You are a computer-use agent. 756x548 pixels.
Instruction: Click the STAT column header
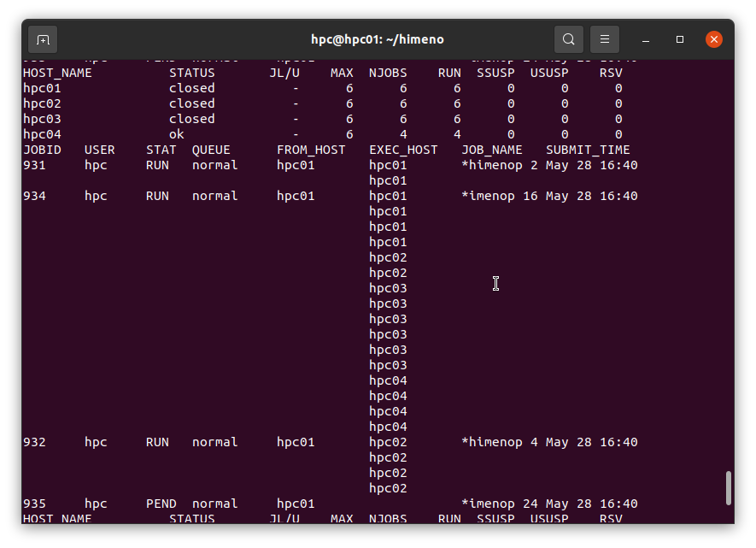coord(161,150)
